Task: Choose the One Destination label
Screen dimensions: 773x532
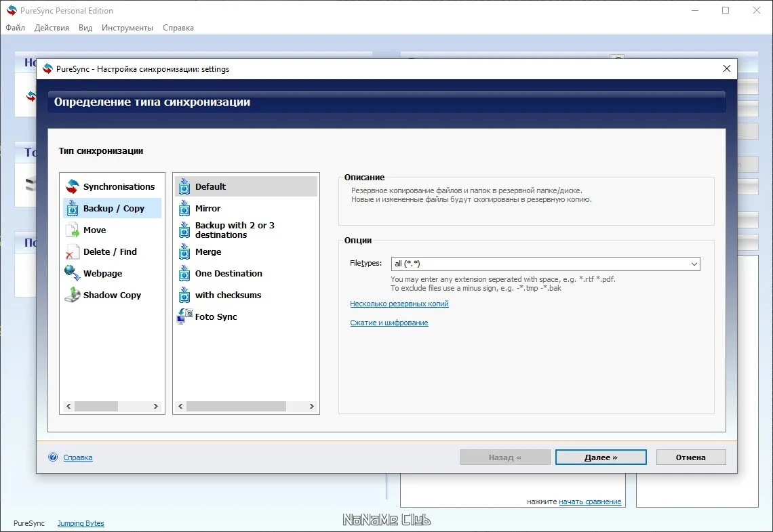Action: click(229, 273)
